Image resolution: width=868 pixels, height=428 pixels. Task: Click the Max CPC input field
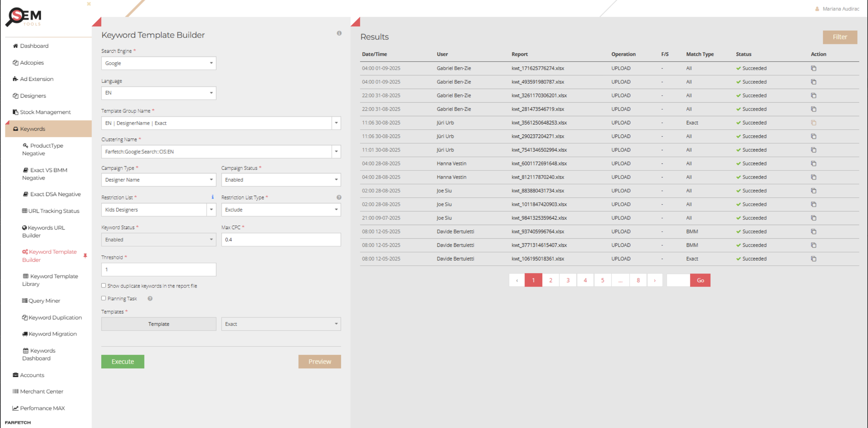coord(281,239)
